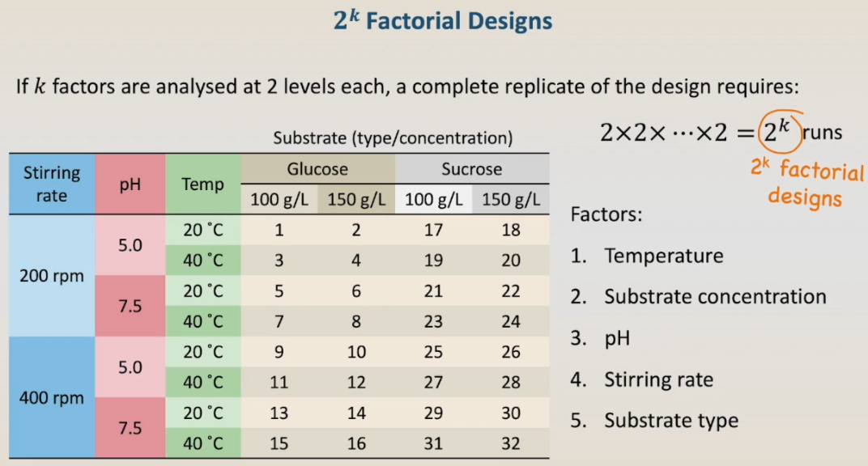Click the Glucose header cell
The image size is (868, 466).
(317, 169)
